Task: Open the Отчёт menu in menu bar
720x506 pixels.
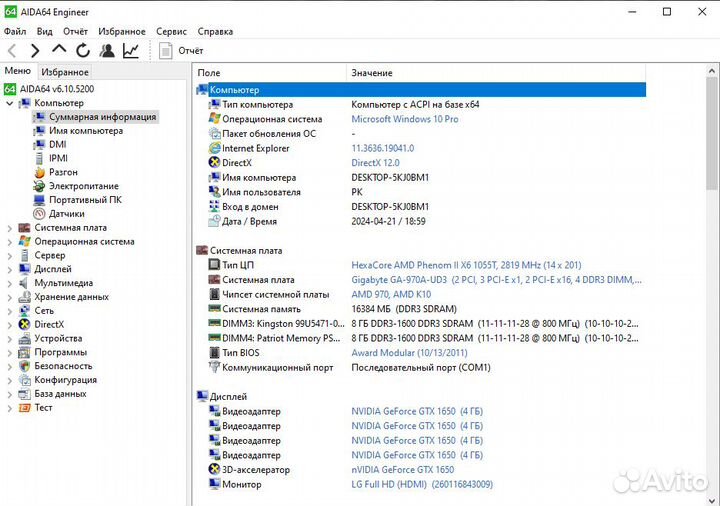Action: point(75,31)
